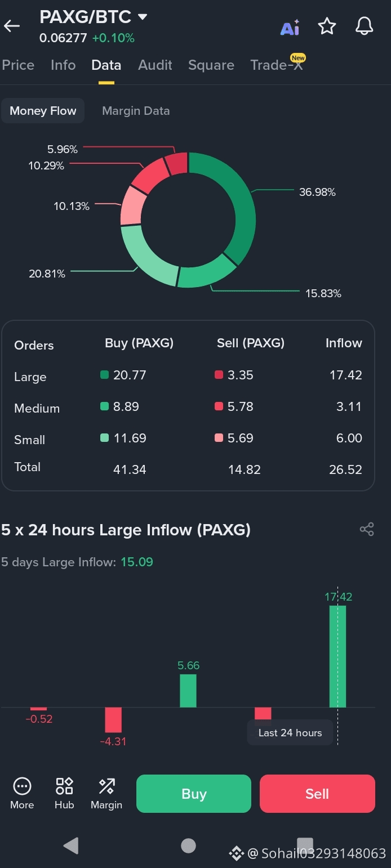Switch to the Info tab
391x868 pixels.
63,65
